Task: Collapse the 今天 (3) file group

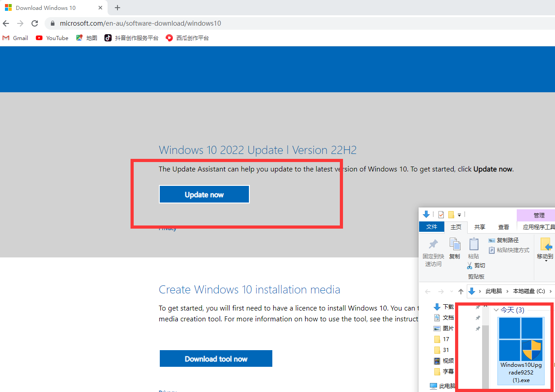Action: (496, 310)
